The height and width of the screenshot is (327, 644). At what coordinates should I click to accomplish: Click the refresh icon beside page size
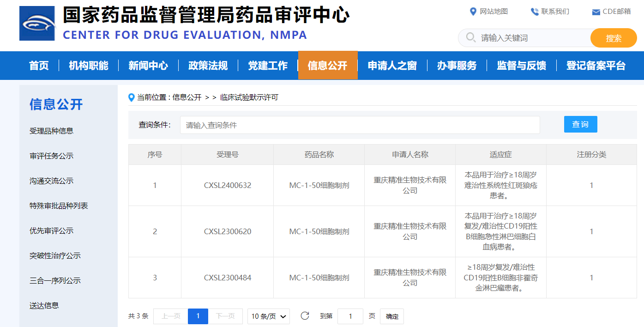(x=305, y=316)
